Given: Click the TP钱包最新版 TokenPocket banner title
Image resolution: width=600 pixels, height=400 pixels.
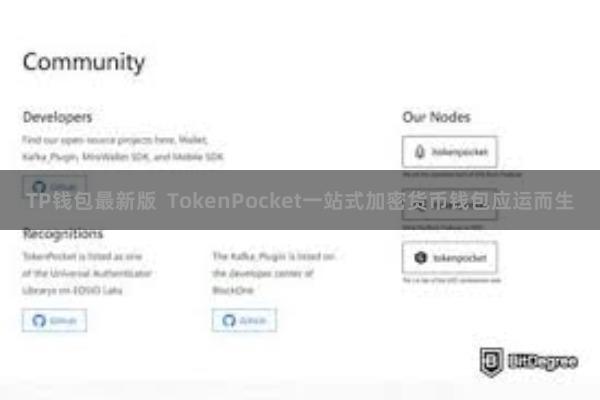Looking at the screenshot, I should 300,201.
